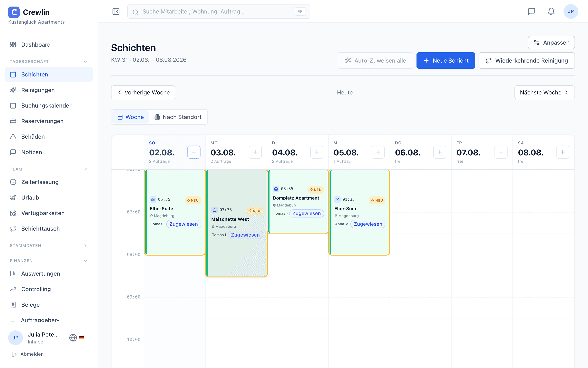Open Controlling in the sidebar
Image resolution: width=588 pixels, height=368 pixels.
click(49, 289)
